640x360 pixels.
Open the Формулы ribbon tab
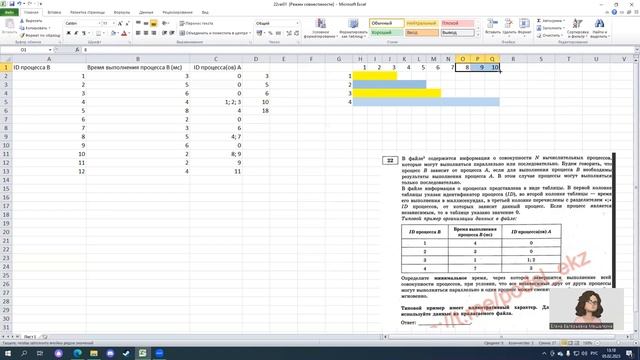pyautogui.click(x=122, y=12)
